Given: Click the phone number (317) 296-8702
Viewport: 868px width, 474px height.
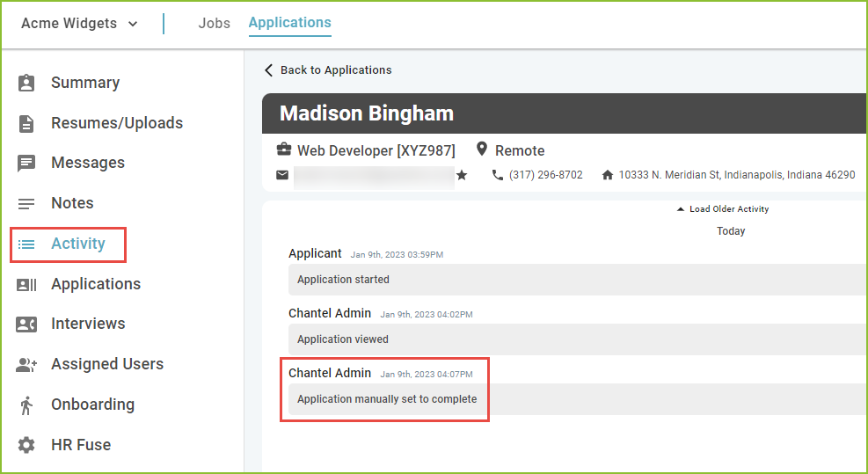Looking at the screenshot, I should click(546, 175).
